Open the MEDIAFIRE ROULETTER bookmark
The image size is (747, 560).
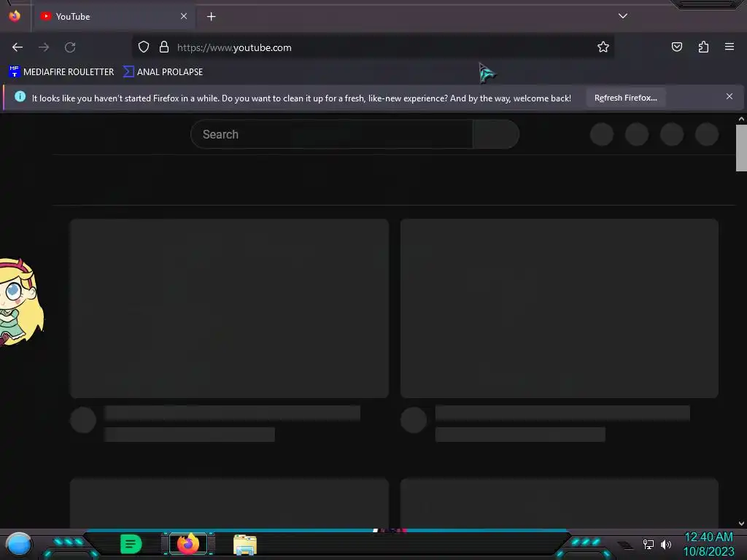coord(61,72)
